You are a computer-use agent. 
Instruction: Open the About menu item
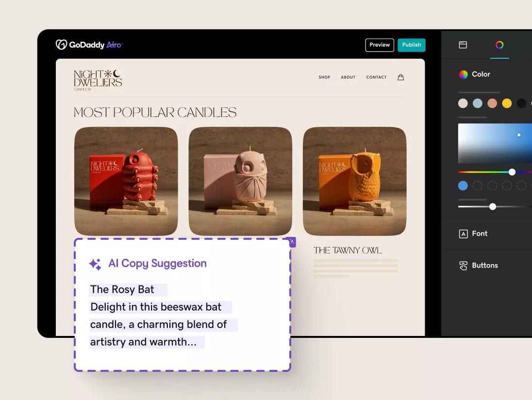[x=348, y=77]
